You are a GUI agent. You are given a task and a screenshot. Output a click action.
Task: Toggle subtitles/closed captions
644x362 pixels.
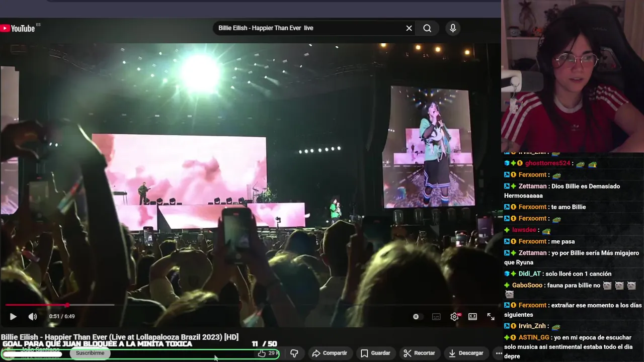tap(436, 316)
